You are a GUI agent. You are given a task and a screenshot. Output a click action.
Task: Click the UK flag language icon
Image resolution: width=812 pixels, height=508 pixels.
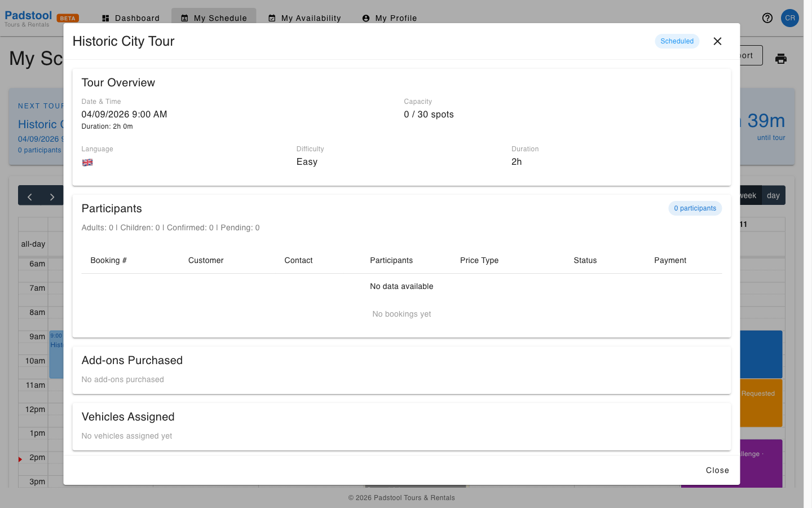click(x=87, y=163)
